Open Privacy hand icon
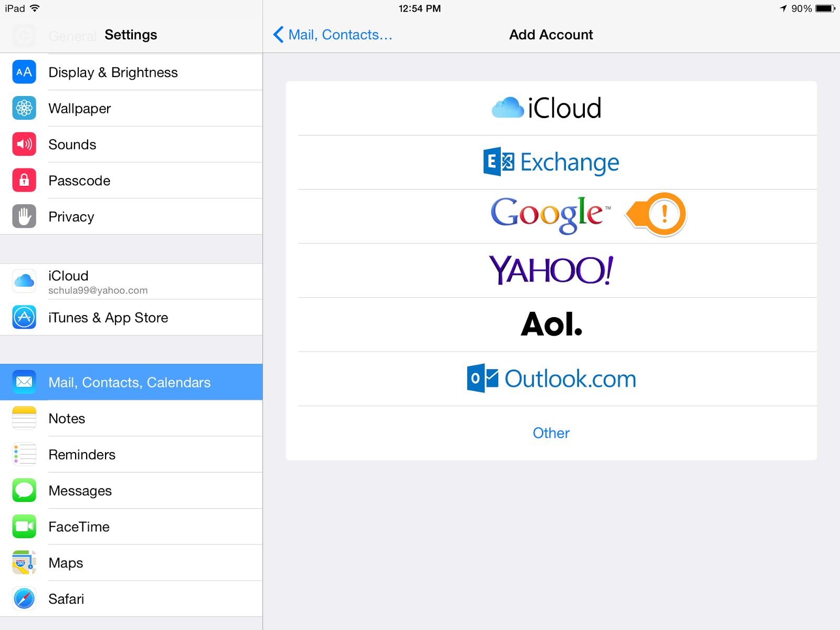 tap(24, 216)
